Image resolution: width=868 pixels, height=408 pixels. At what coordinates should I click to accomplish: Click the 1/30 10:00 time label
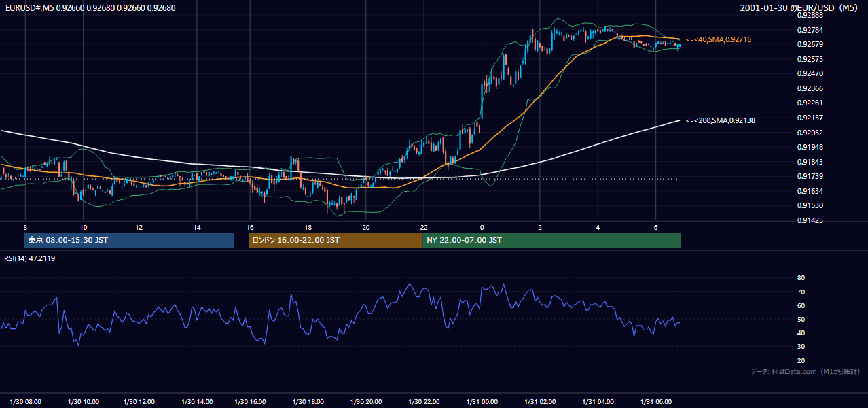click(83, 402)
